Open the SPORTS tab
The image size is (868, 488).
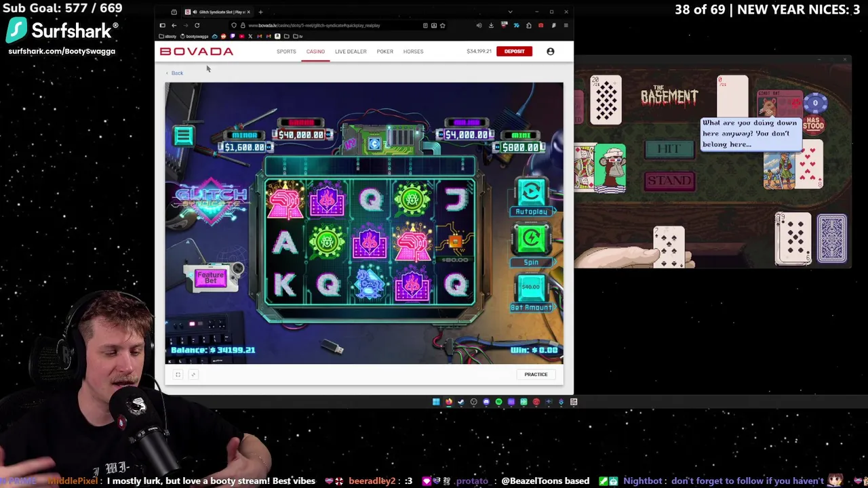tap(286, 52)
